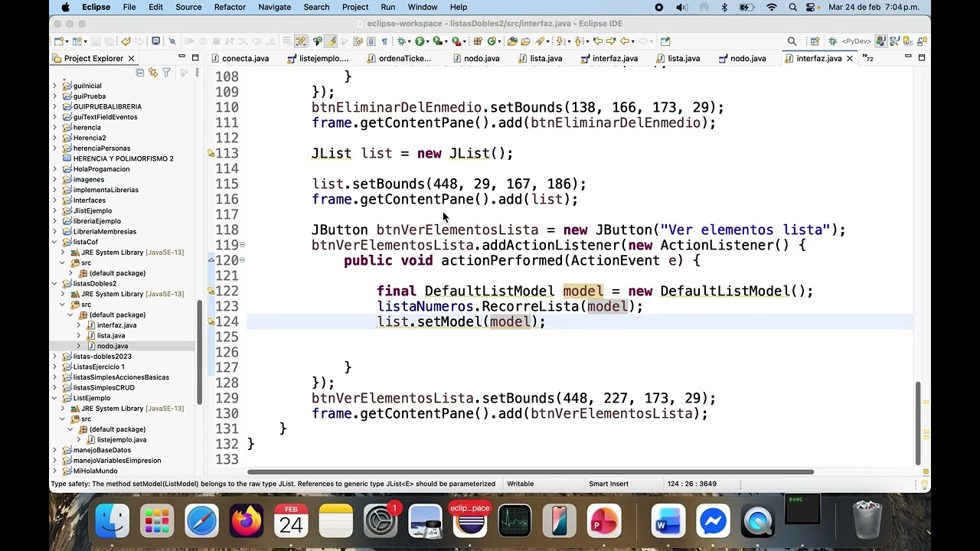Click the Smart Insert status bar entry
Viewport: 980px width, 551px height.
point(609,484)
